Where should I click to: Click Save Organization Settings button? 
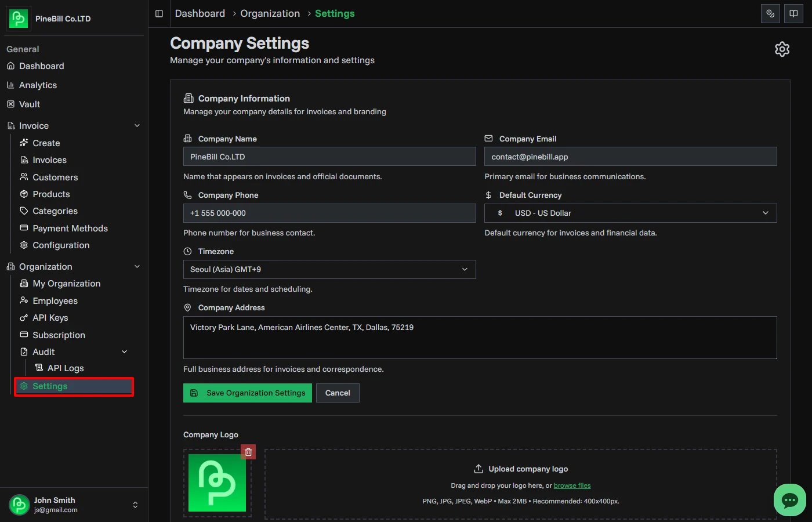(x=247, y=393)
